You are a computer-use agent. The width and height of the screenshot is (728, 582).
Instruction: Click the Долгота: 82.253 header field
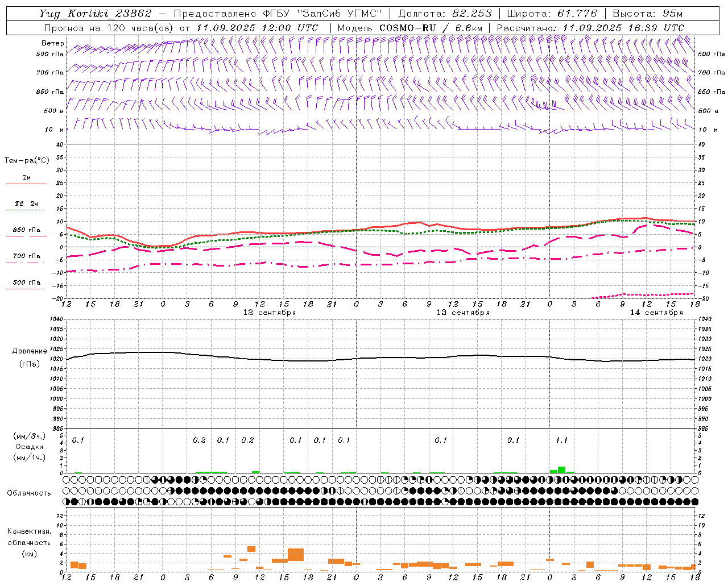click(445, 14)
